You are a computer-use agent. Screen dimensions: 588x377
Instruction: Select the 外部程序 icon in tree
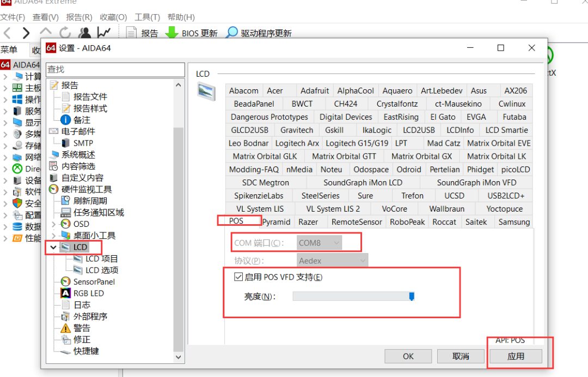(x=66, y=316)
